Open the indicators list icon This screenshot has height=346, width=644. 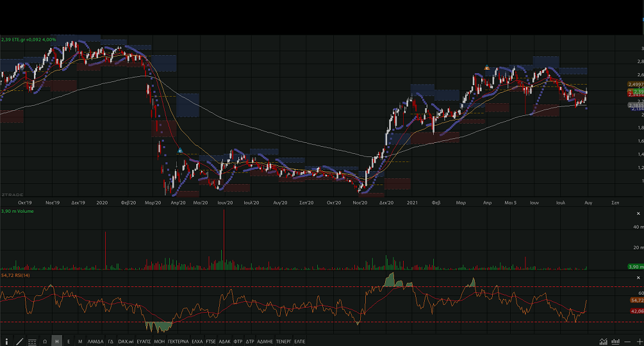(x=32, y=342)
